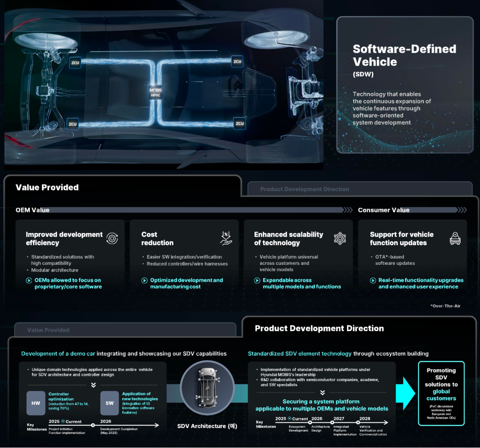Click circled arrow bullet beside Optimized development text
Screen dimensions: 480x448
144,280
